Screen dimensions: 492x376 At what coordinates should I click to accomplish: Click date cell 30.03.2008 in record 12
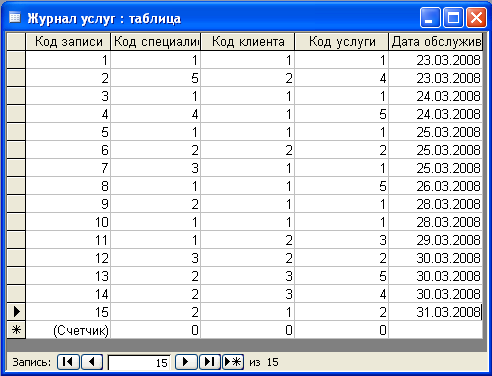(x=436, y=258)
